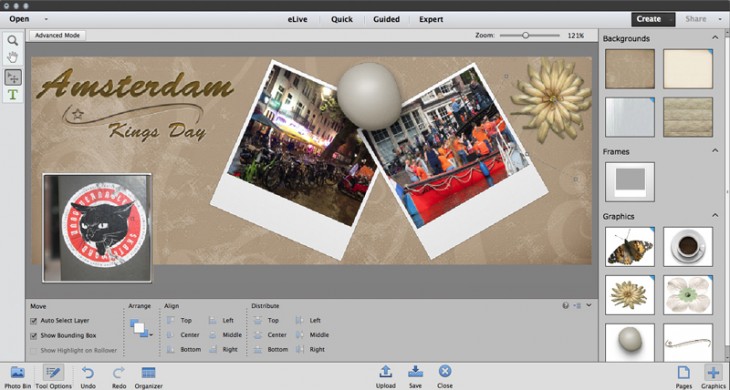This screenshot has width=730, height=390.
Task: Choose the cream paper background thumbnail
Action: 688,69
